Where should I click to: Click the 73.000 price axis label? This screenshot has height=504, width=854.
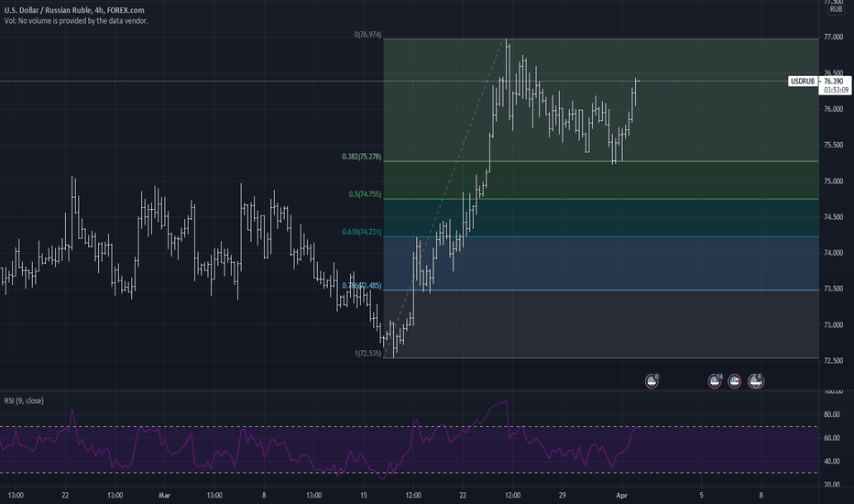[x=833, y=324]
